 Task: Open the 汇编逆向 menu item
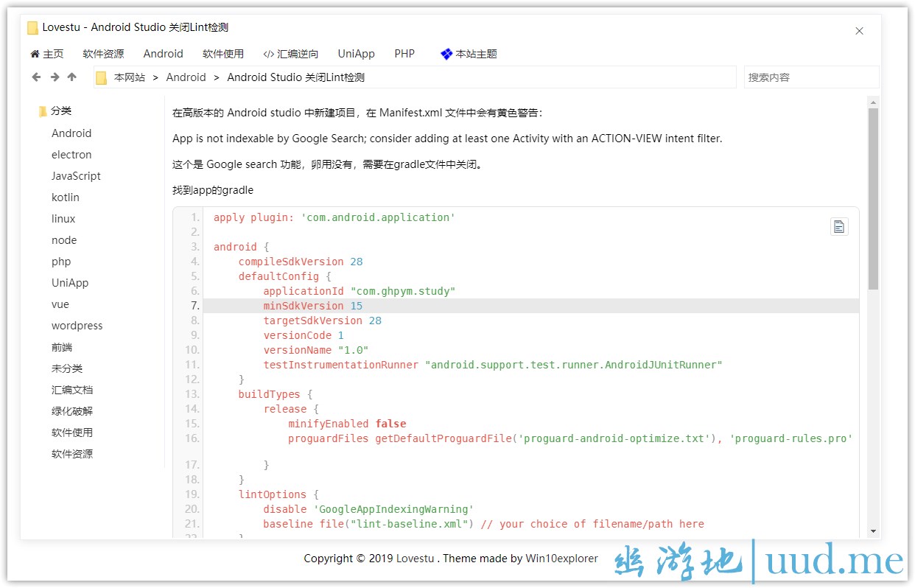(x=291, y=54)
